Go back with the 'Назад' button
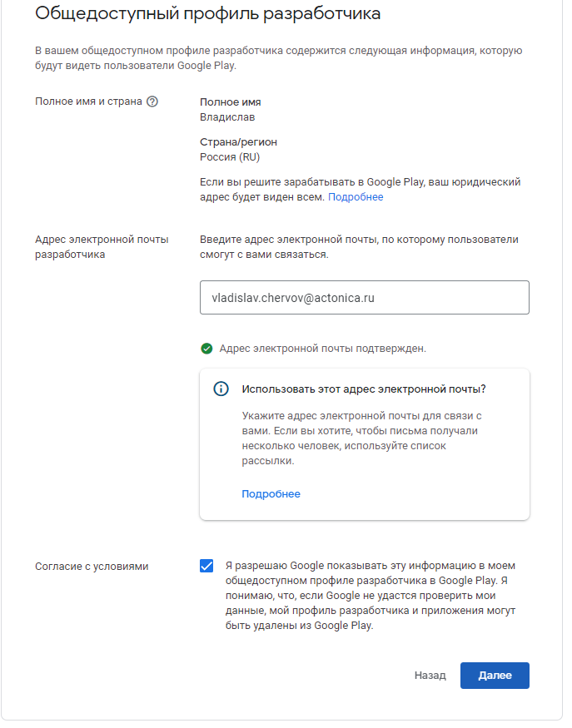This screenshot has width=572, height=728. tap(430, 676)
